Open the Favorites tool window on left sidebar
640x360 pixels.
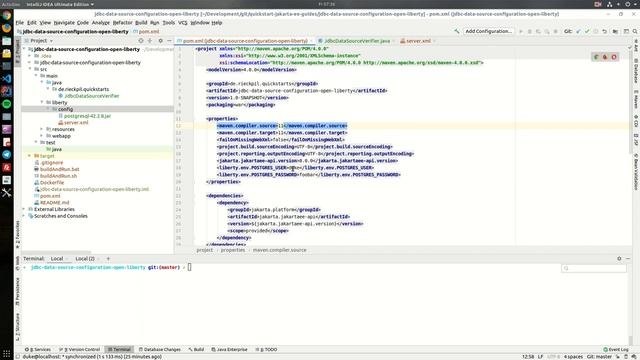point(18,235)
